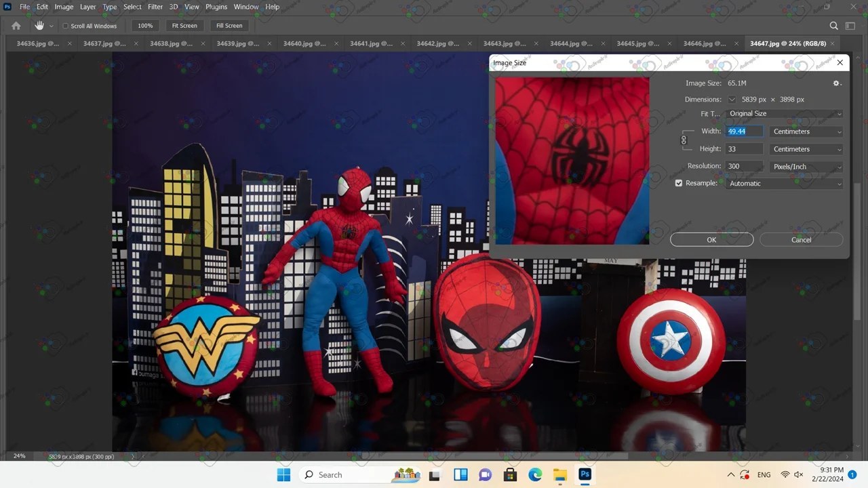Screen dimensions: 868x488
Task: Switch to the 34640.jpg document tab
Action: [x=302, y=43]
